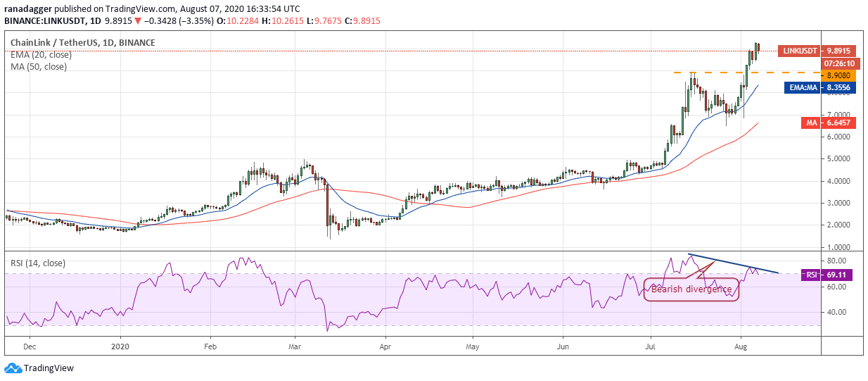The height and width of the screenshot is (381, 868).
Task: Click the Dec label on time axis
Action: [30, 346]
